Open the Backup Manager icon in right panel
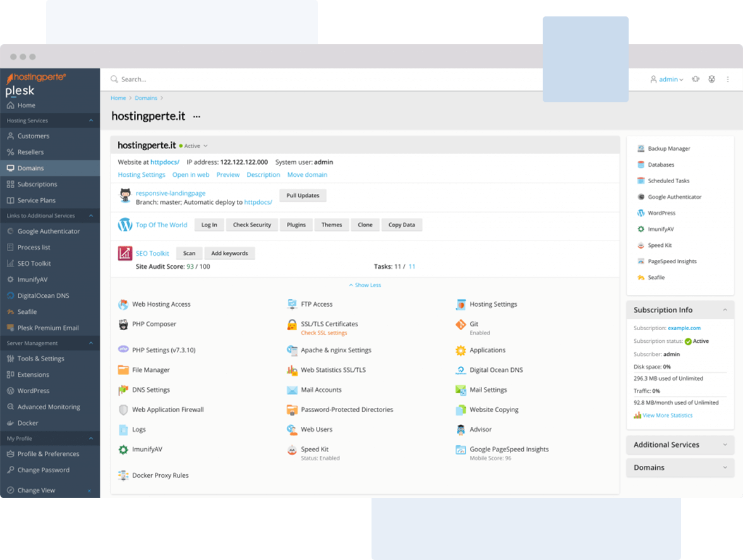The width and height of the screenshot is (743, 560). point(641,148)
